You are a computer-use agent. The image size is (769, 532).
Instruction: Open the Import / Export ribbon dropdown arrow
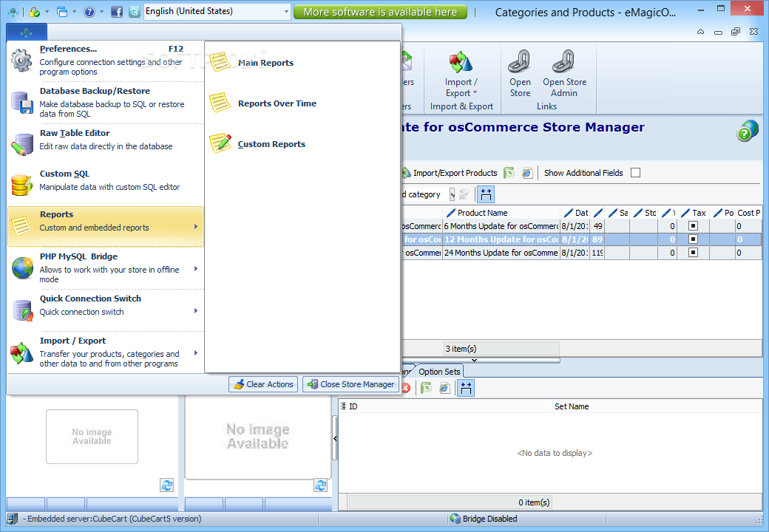coord(475,93)
